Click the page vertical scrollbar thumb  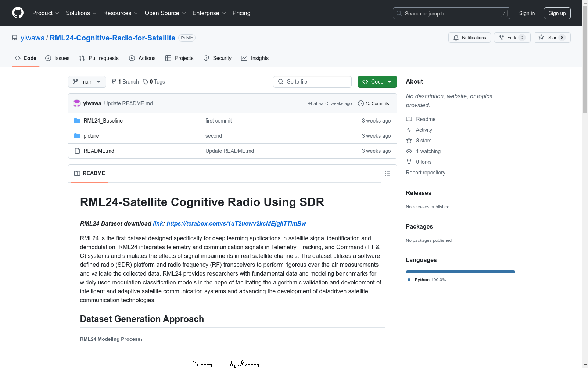coord(585,59)
